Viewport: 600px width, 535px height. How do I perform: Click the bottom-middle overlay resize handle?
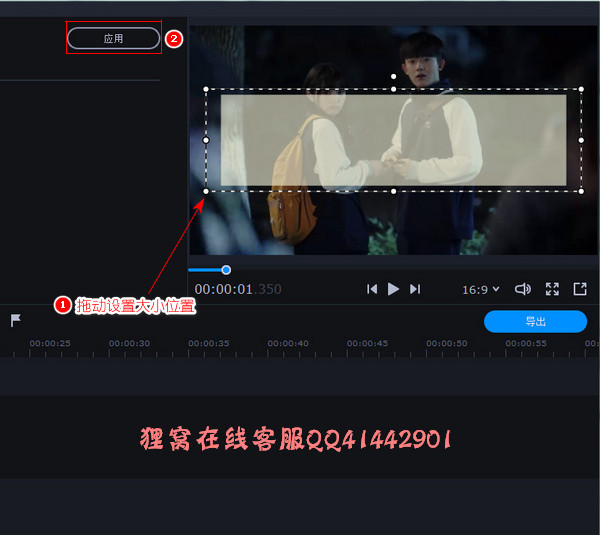point(393,191)
